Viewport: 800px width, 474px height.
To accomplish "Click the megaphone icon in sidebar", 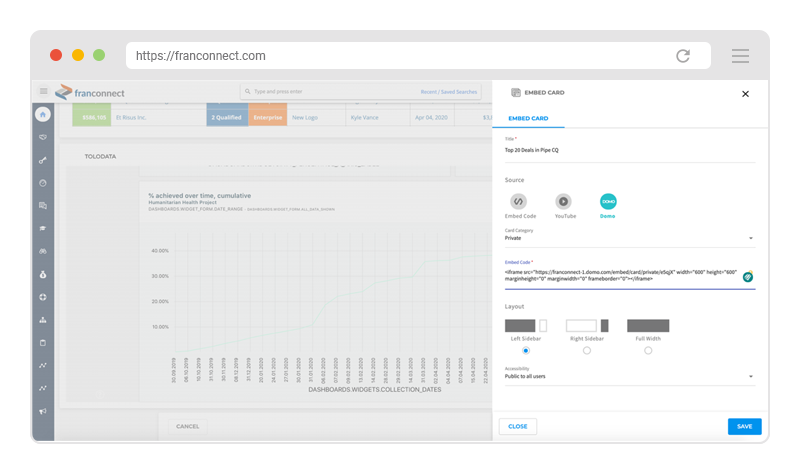I will 42,411.
